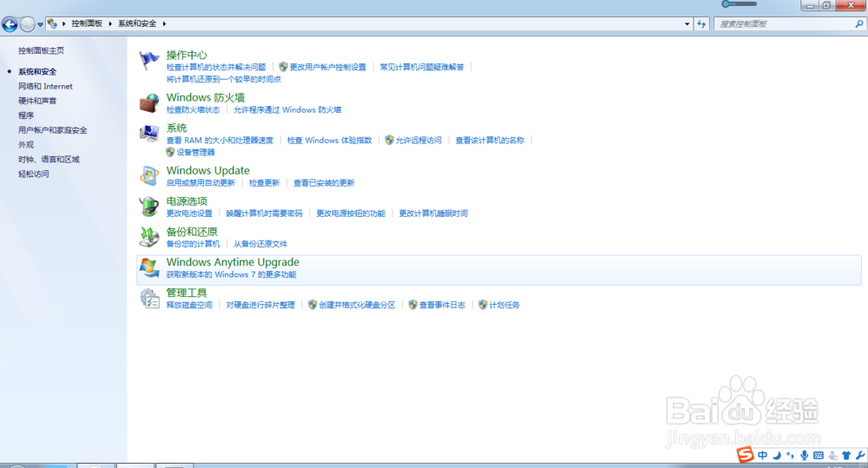The width and height of the screenshot is (868, 468).
Task: Open the 操作中心 heading link
Action: (187, 55)
